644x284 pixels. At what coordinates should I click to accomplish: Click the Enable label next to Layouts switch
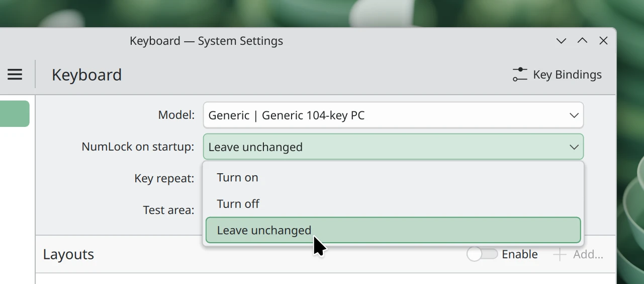click(520, 255)
